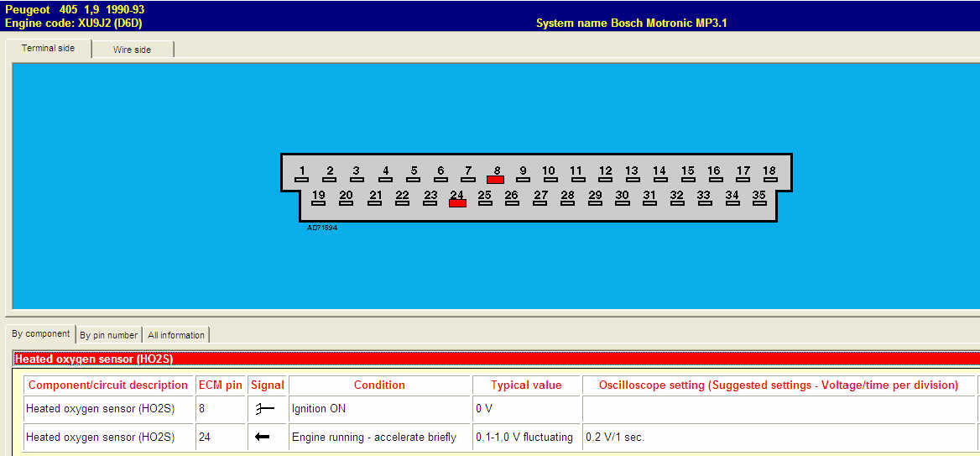Click 'System name Bosch Motronic MP3.1' title text

631,24
